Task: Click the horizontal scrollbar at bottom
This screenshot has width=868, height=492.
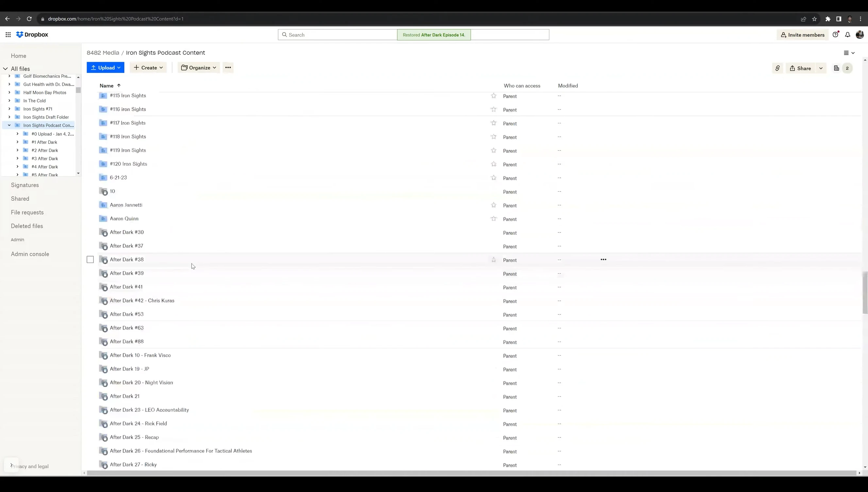Action: coord(472,473)
